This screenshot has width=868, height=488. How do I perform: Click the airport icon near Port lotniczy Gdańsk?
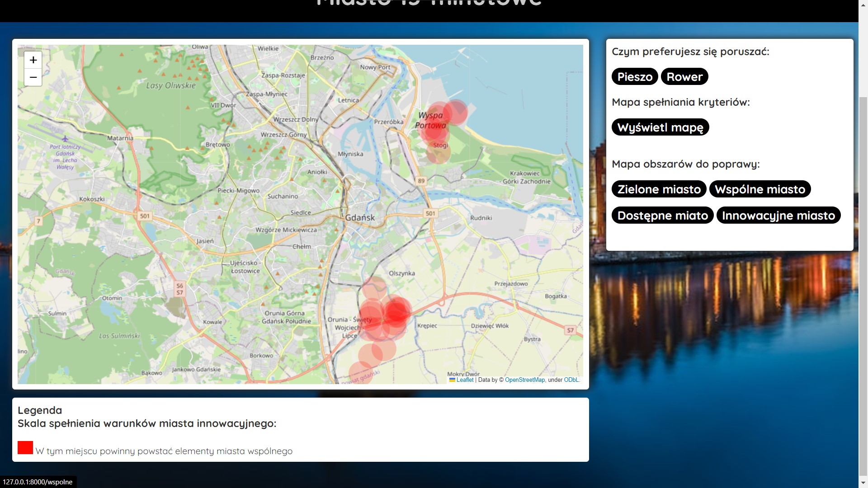click(x=65, y=139)
